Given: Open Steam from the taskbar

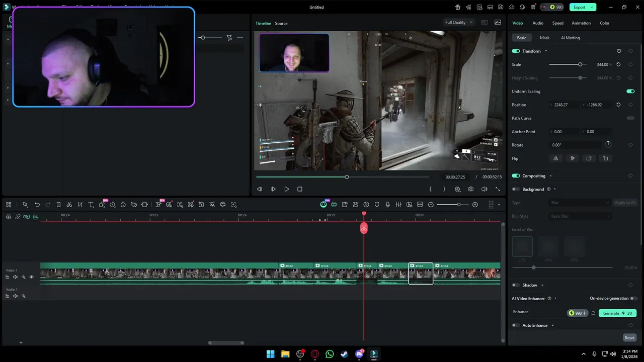Looking at the screenshot, I should pos(344,354).
